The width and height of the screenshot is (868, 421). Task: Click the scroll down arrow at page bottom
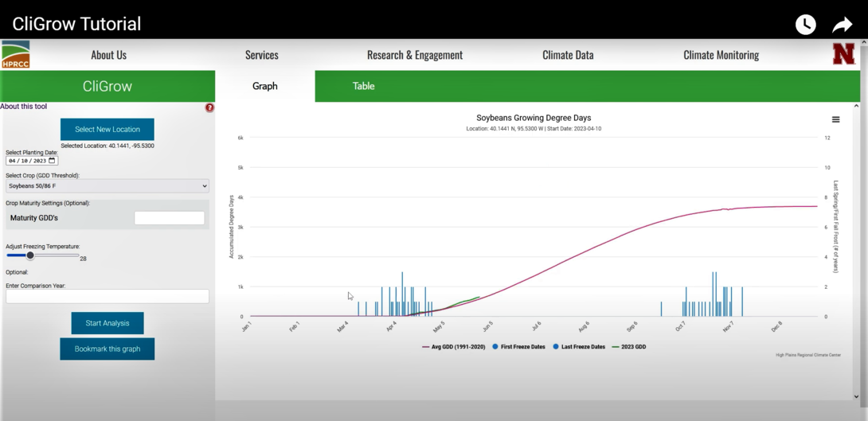[856, 396]
